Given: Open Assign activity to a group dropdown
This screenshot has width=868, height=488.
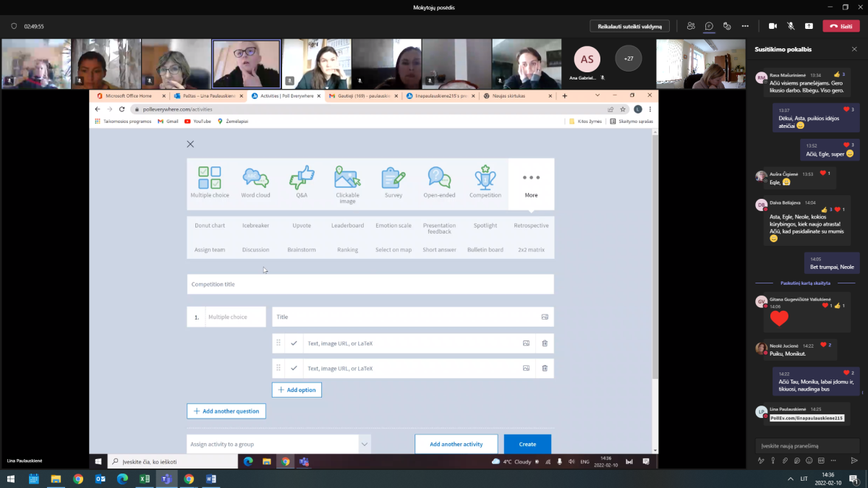Looking at the screenshot, I should pyautogui.click(x=278, y=444).
